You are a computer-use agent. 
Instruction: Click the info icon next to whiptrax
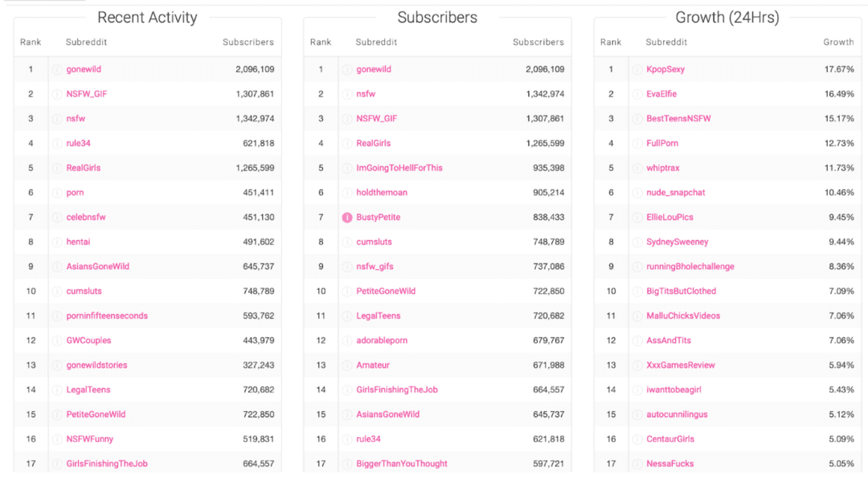pos(639,168)
